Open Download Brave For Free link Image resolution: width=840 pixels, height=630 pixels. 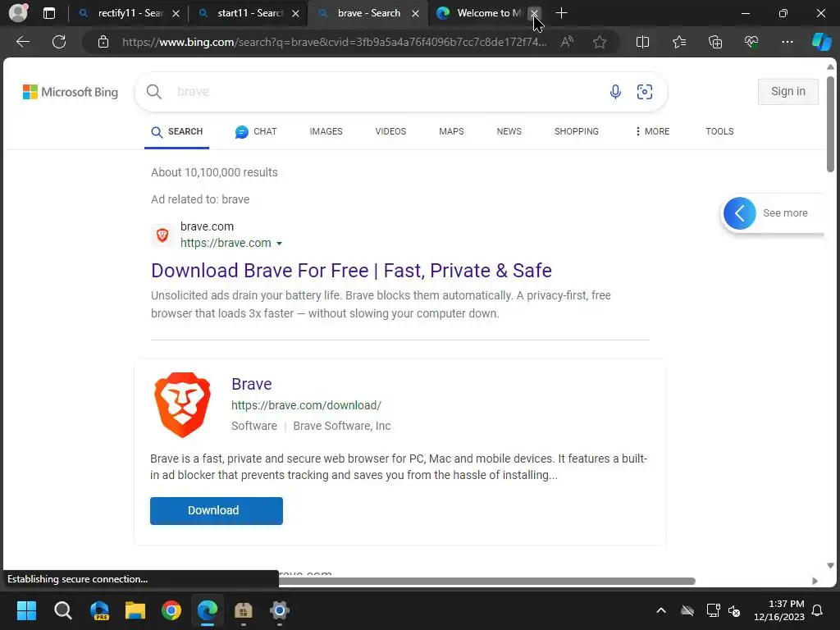[x=351, y=271]
